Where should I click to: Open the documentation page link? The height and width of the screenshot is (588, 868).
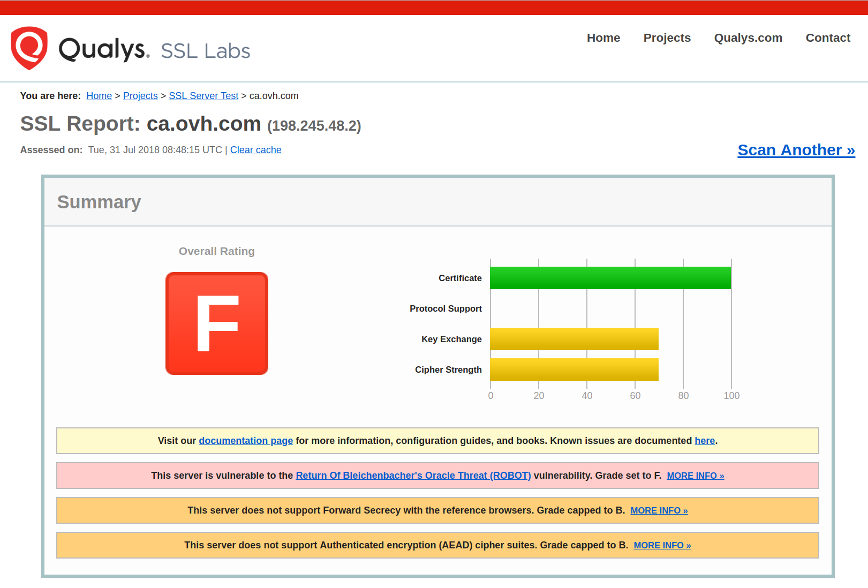[245, 440]
